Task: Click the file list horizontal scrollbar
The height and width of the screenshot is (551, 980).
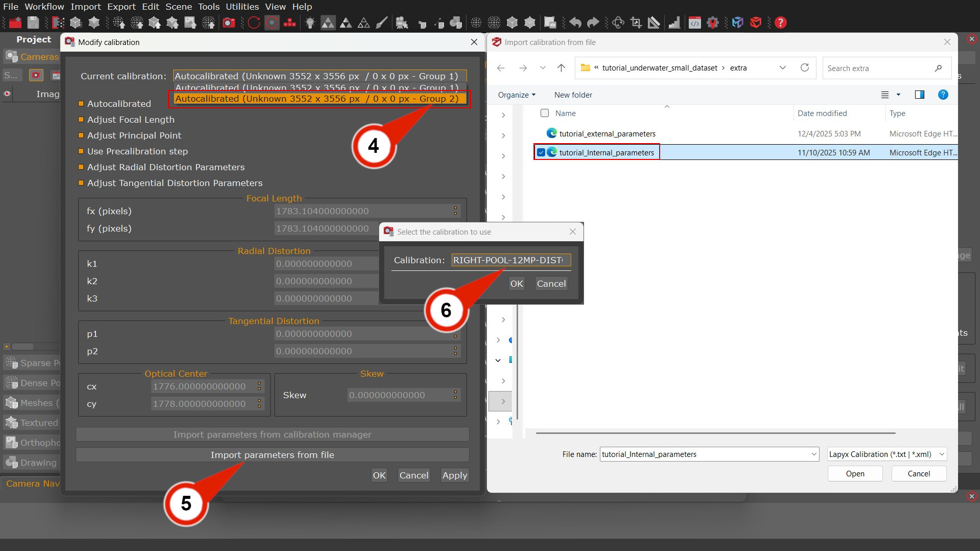Action: (715, 433)
